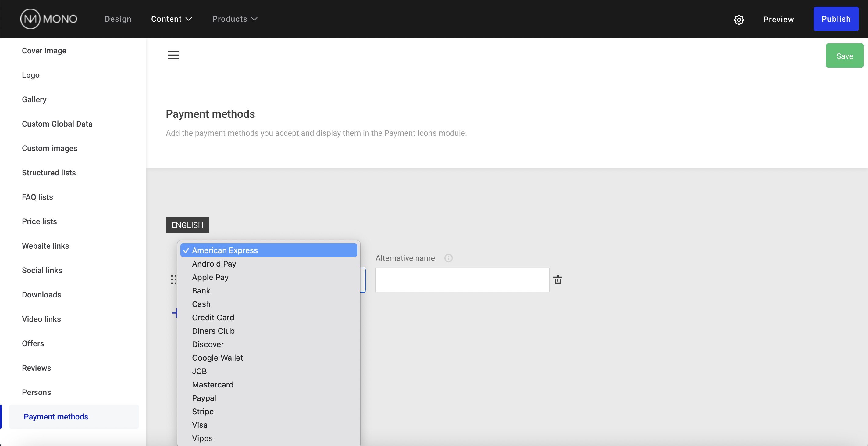
Task: Open the settings gear icon
Action: click(x=738, y=20)
